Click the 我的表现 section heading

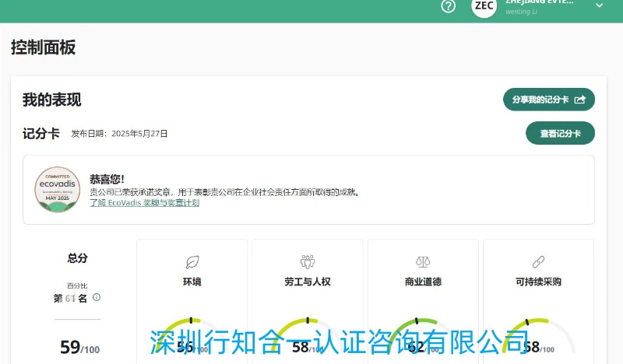click(x=51, y=100)
